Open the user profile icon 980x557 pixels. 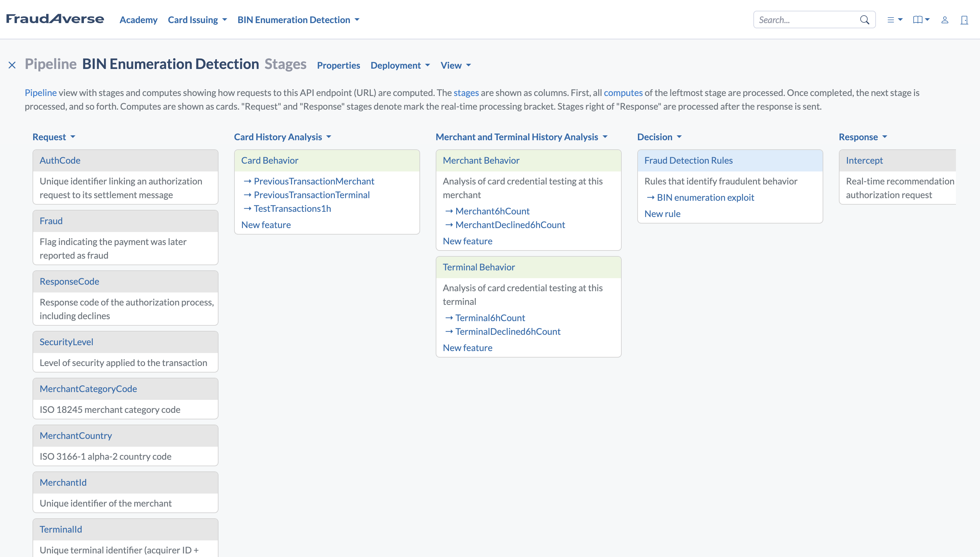[x=945, y=20]
